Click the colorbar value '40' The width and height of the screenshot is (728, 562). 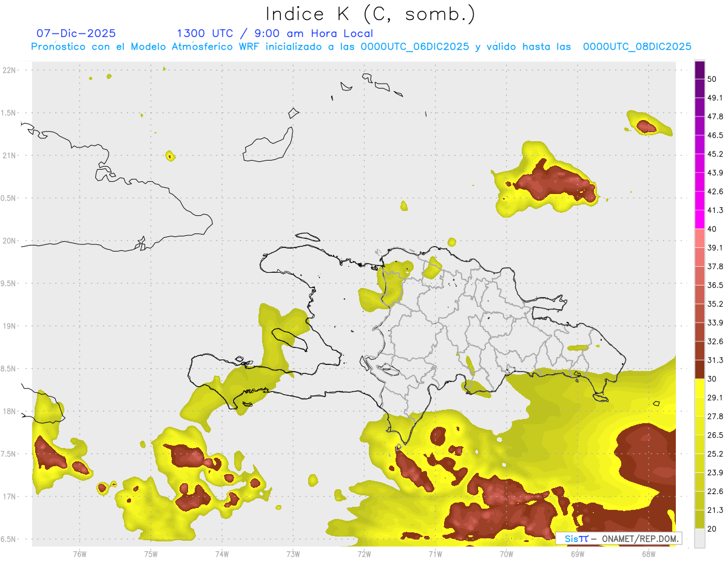713,229
